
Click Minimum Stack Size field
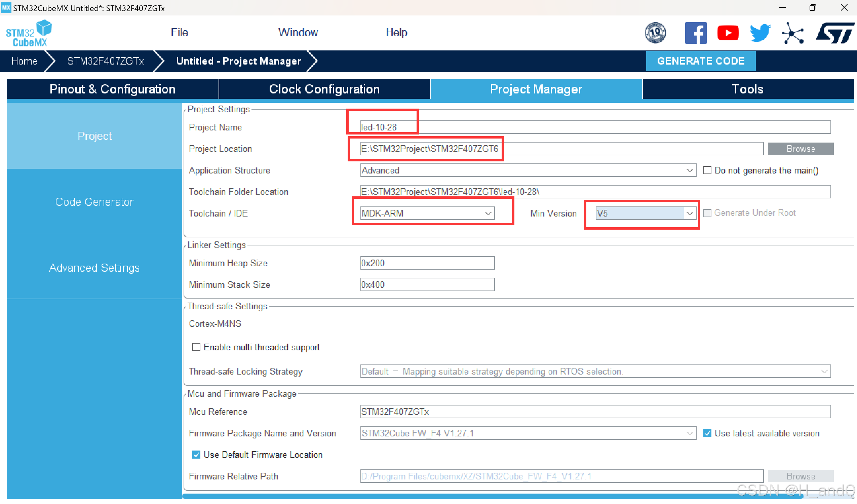(x=427, y=284)
